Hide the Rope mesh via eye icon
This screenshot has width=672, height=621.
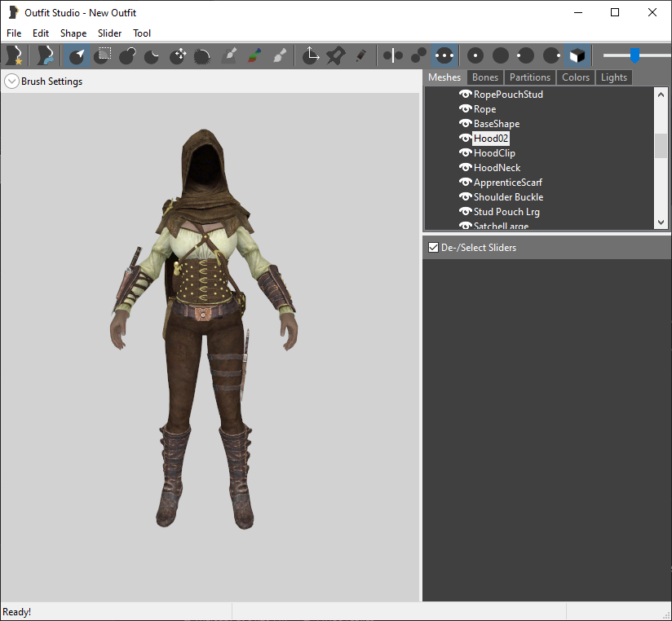[466, 108]
